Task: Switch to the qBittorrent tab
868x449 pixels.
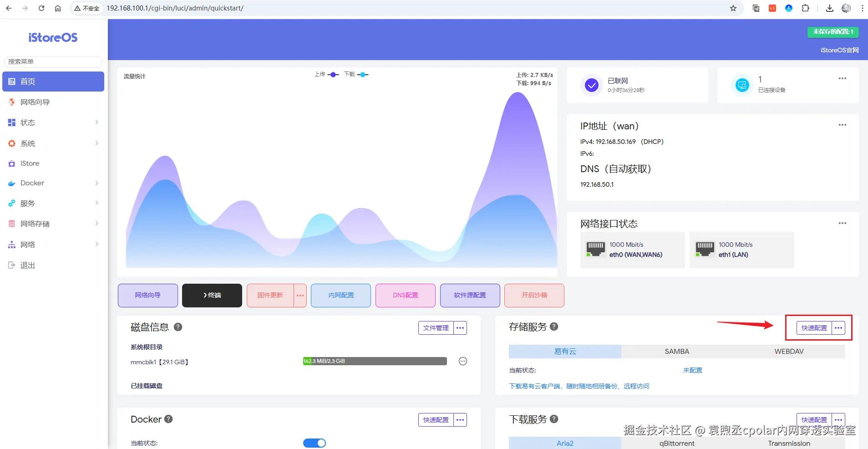Action: tap(677, 443)
